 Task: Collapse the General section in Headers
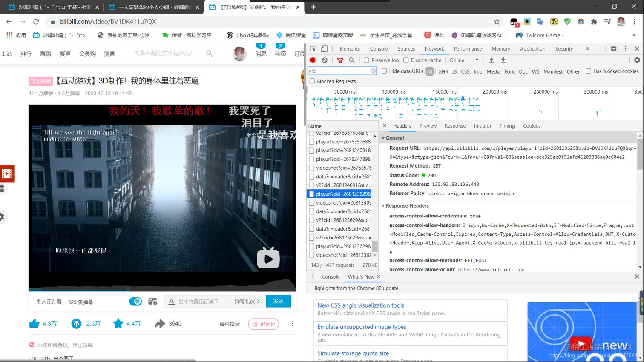click(383, 138)
